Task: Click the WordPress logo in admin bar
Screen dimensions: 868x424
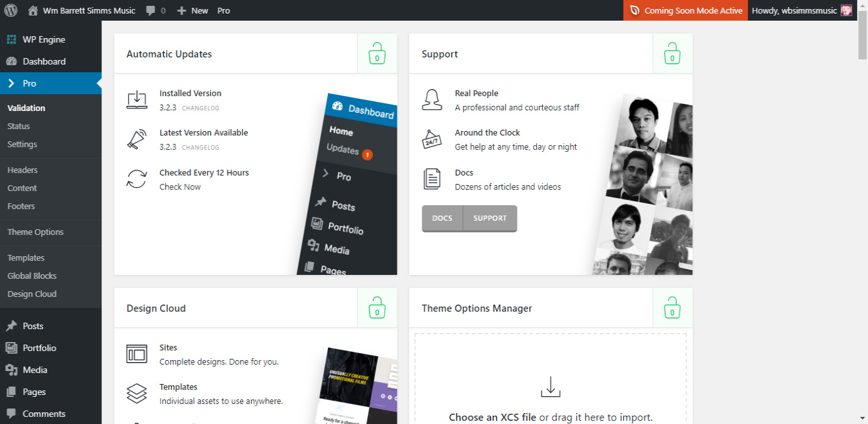Action: [x=10, y=10]
